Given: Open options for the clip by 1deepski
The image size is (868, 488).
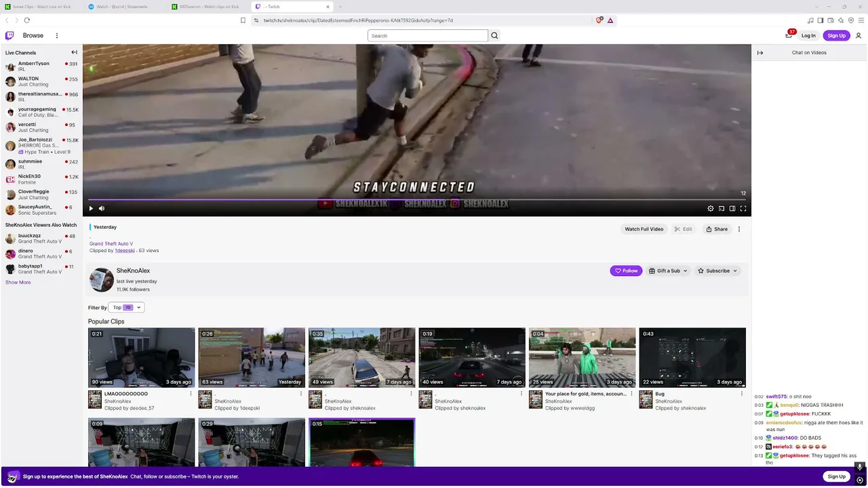Looking at the screenshot, I should (300, 394).
